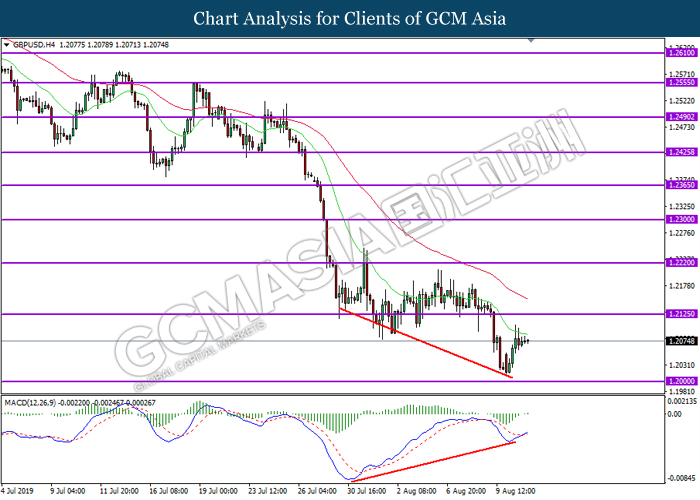Select the 1.24258 price level label
Image resolution: width=700 pixels, height=500 pixels.
(x=681, y=152)
